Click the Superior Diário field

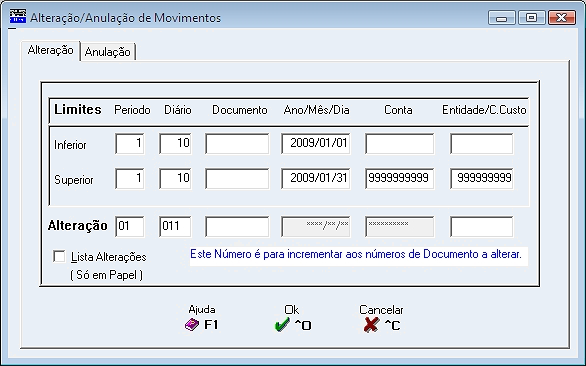(x=175, y=178)
